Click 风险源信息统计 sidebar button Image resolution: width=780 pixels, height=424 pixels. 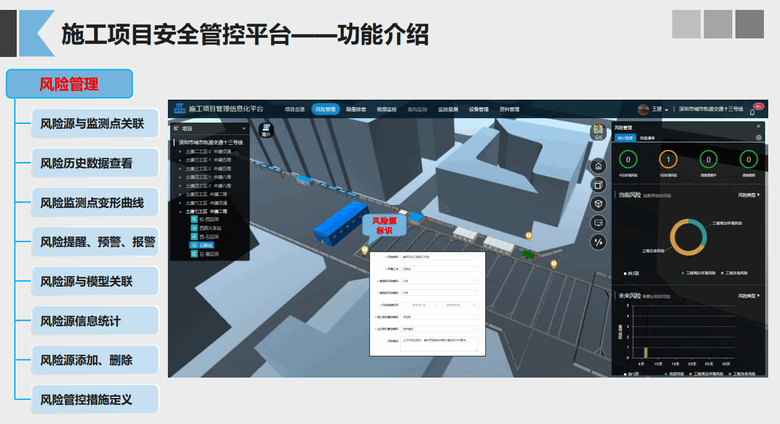[x=92, y=320]
